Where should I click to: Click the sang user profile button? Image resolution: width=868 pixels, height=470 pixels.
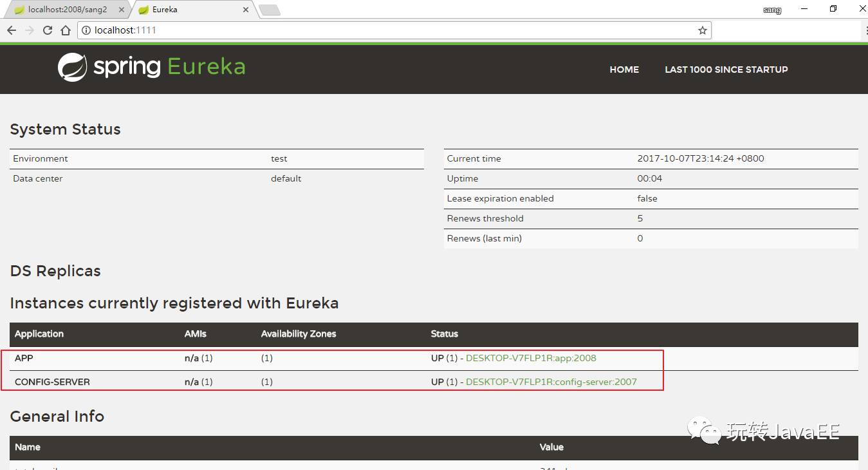coord(772,10)
